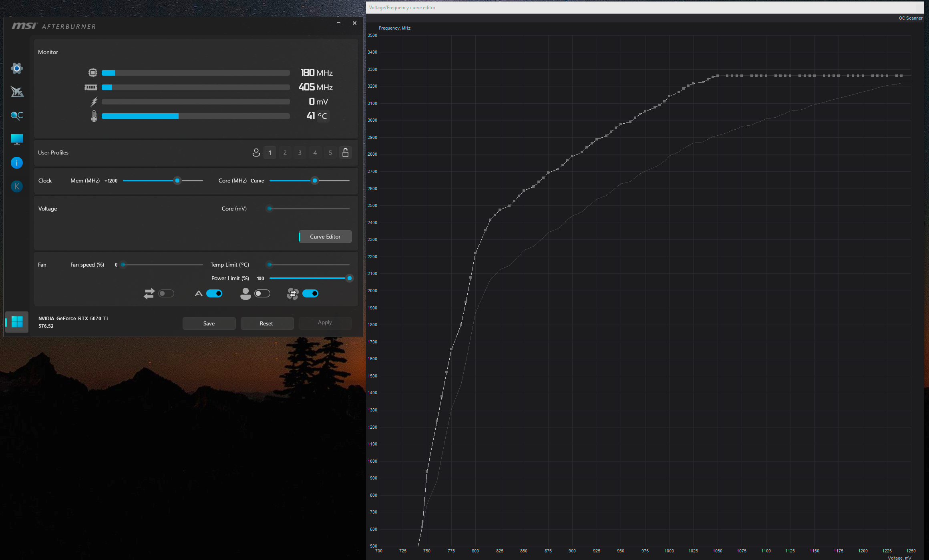This screenshot has height=560, width=929.
Task: Click the Windows startup logo icon
Action: (17, 322)
